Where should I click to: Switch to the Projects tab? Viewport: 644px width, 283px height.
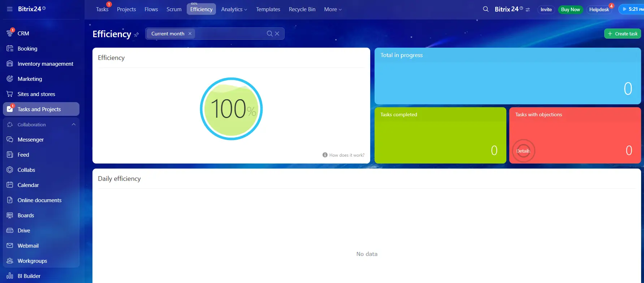pos(126,9)
